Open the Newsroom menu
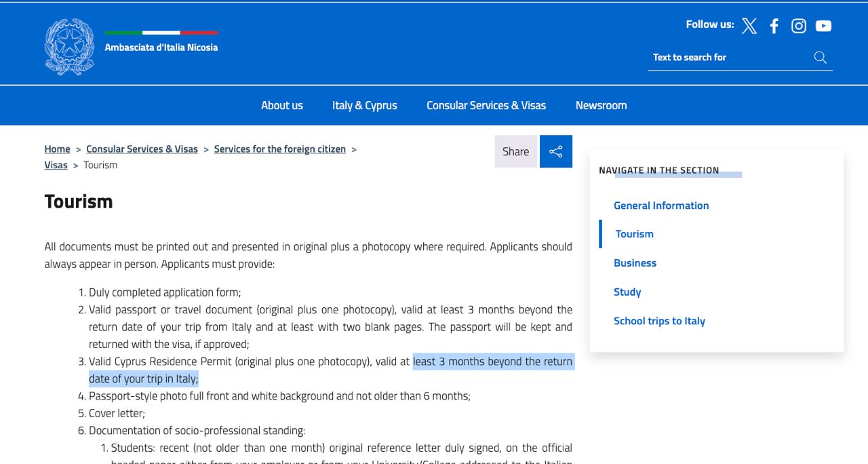 click(x=601, y=105)
